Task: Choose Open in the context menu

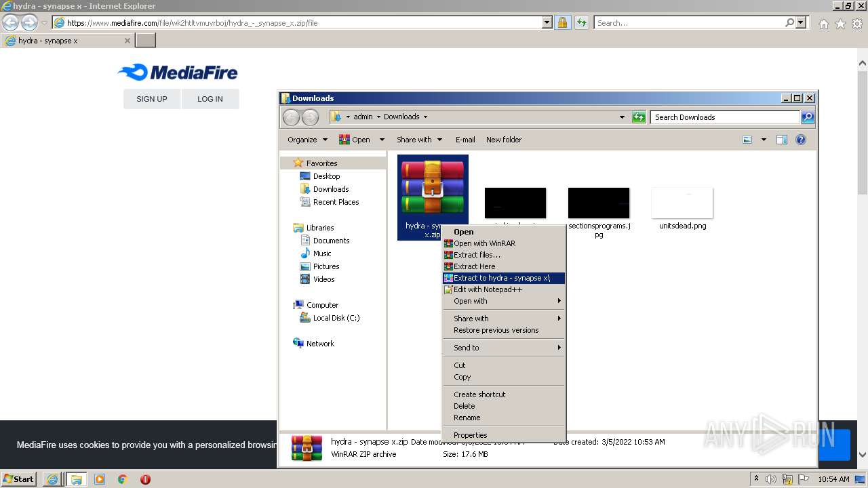Action: click(x=503, y=232)
